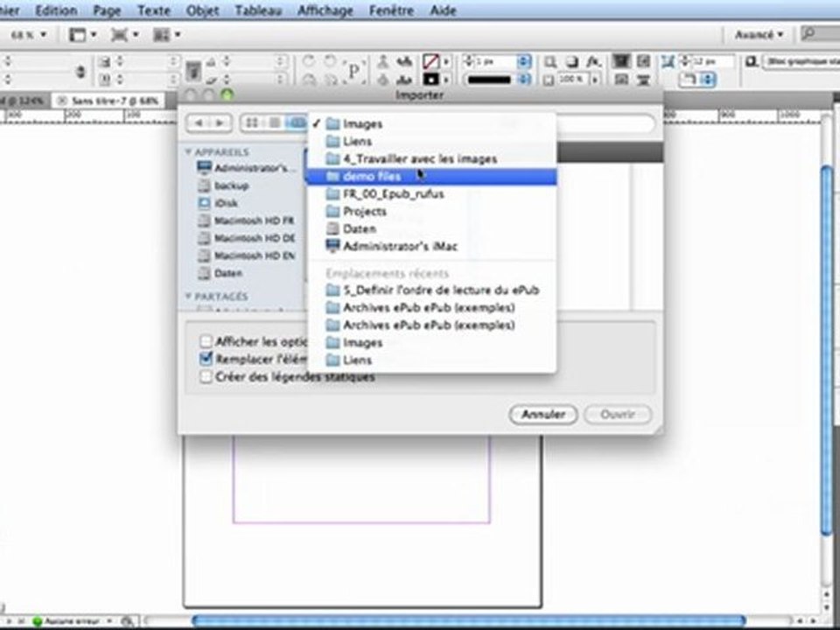Select Daten in the APPAREILS sidebar
Screen dimensions: 840x630
[220, 273]
